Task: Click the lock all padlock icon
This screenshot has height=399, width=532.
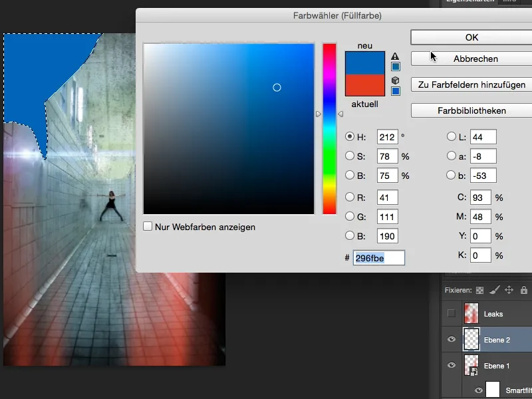Action: tap(523, 291)
